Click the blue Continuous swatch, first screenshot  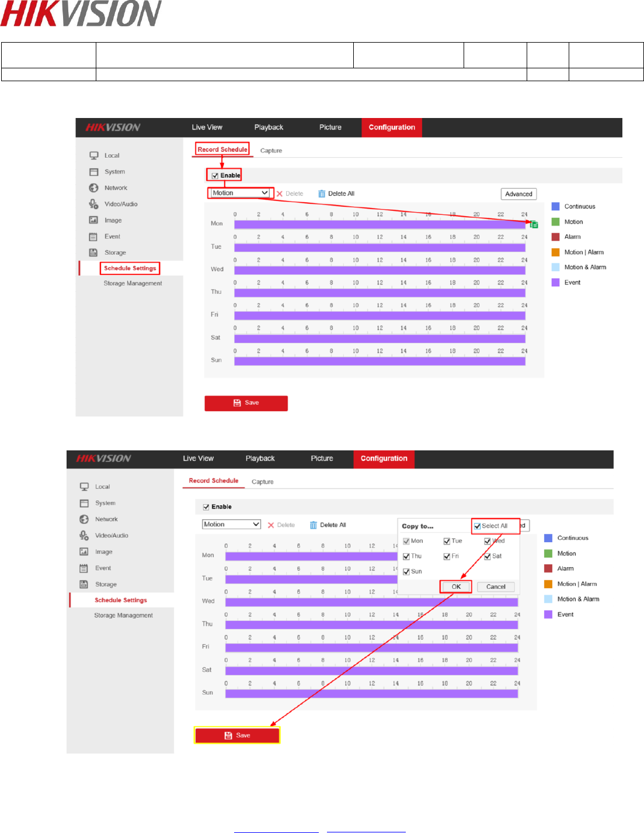556,206
